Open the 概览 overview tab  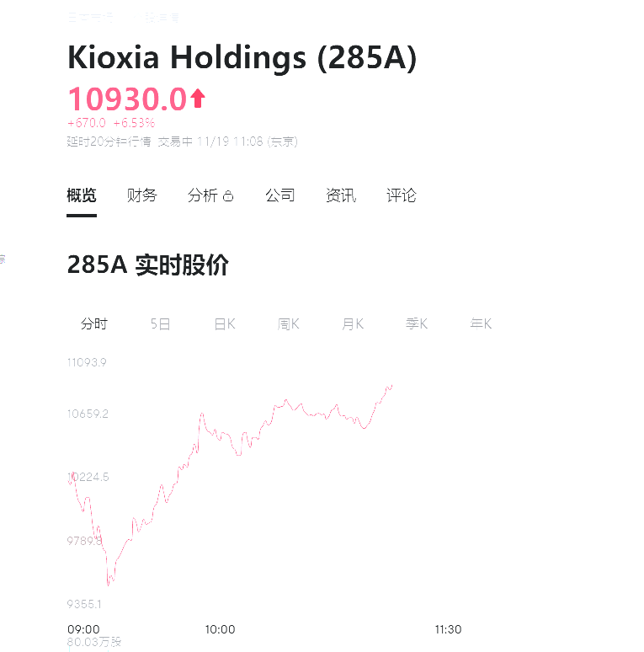click(x=82, y=195)
